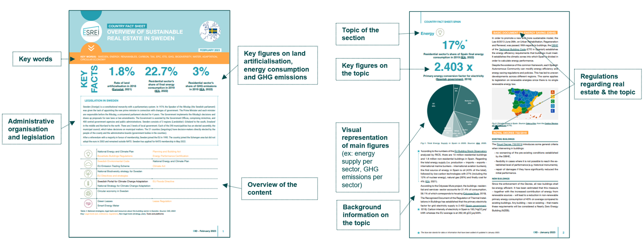Click the 2.403 x key figure
The height and width of the screenshot is (242, 644).
click(453, 67)
